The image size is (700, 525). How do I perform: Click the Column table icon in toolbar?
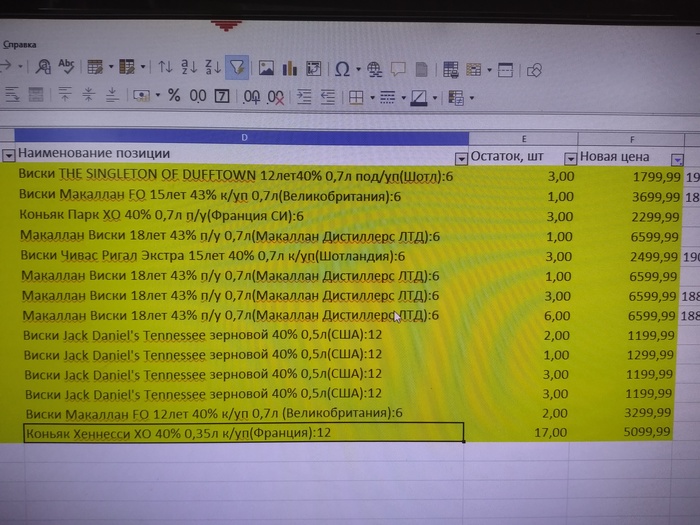[x=127, y=67]
